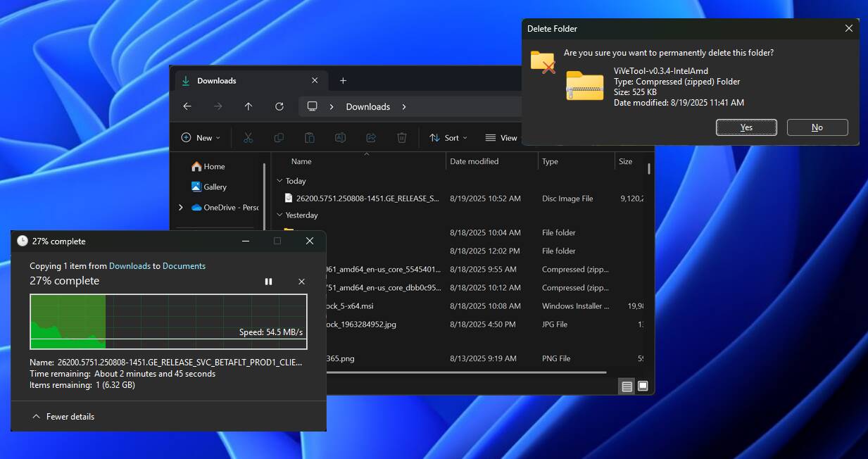Open the Documents link in copy dialog

coord(183,266)
